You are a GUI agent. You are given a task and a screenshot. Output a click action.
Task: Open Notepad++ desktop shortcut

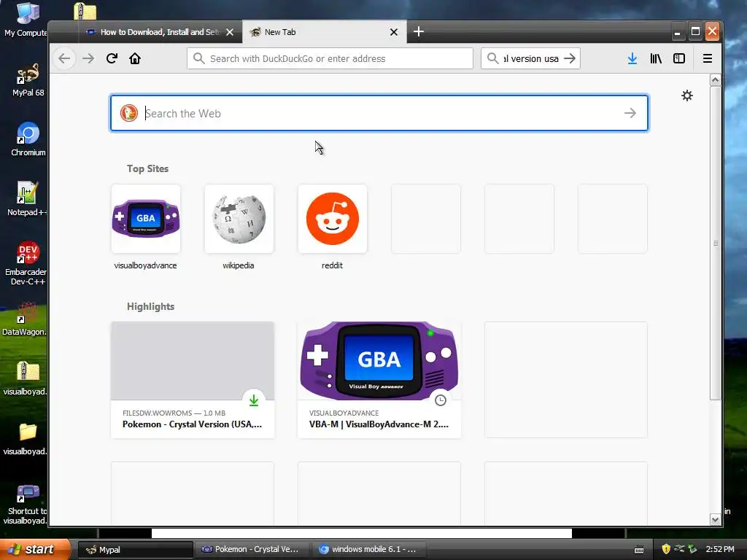click(x=27, y=199)
